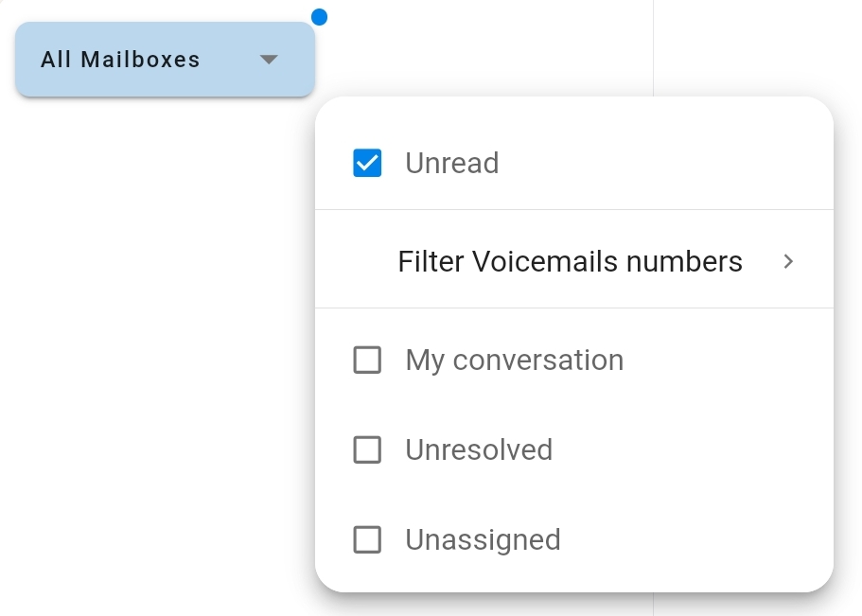Open Filter Voicemails numbers submenu
Viewport: 862px width, 616px height.
(574, 261)
